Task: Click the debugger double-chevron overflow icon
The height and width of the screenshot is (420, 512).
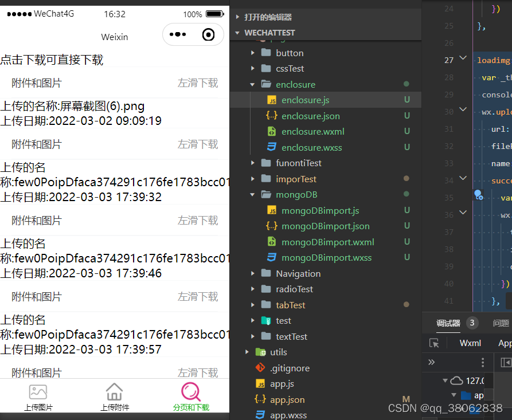Action: point(431,362)
